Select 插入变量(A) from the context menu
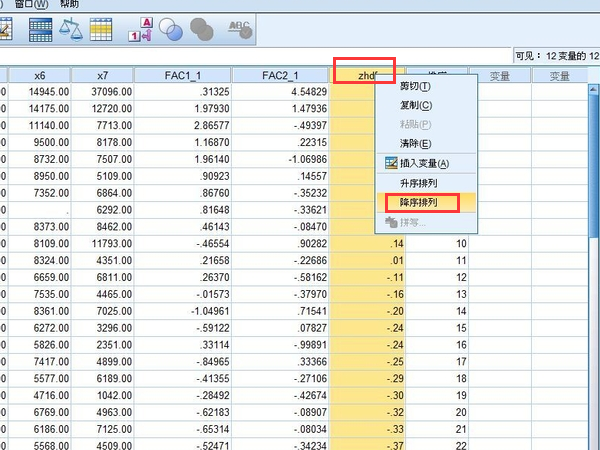The image size is (600, 450). coord(424,163)
